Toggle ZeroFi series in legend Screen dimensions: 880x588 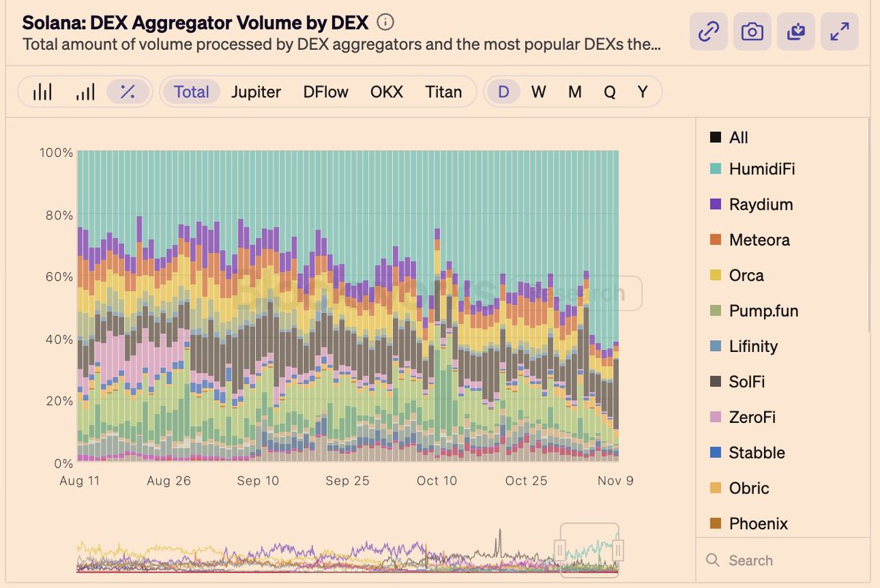pyautogui.click(x=742, y=417)
